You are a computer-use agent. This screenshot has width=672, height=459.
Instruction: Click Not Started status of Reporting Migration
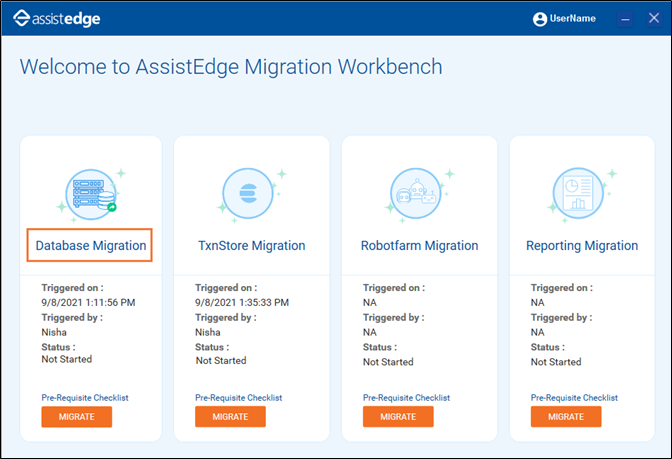pos(556,362)
